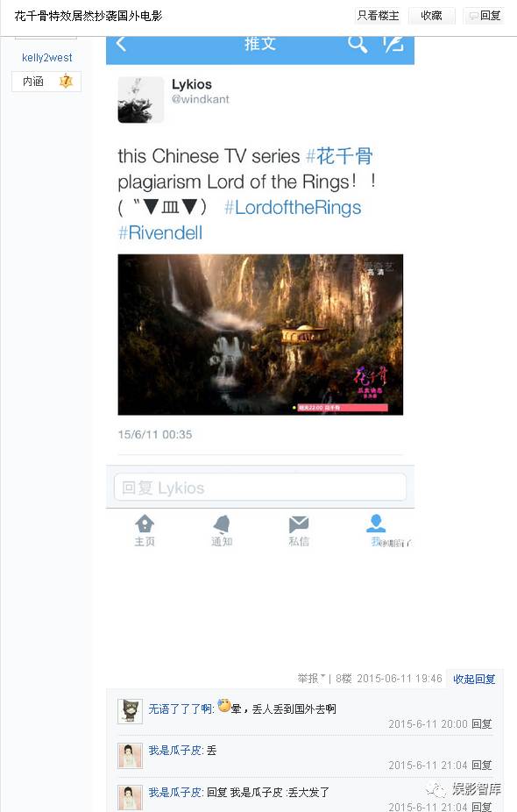This screenshot has height=812, width=517.
Task: Collapse replies with 收起回复
Action: click(474, 679)
